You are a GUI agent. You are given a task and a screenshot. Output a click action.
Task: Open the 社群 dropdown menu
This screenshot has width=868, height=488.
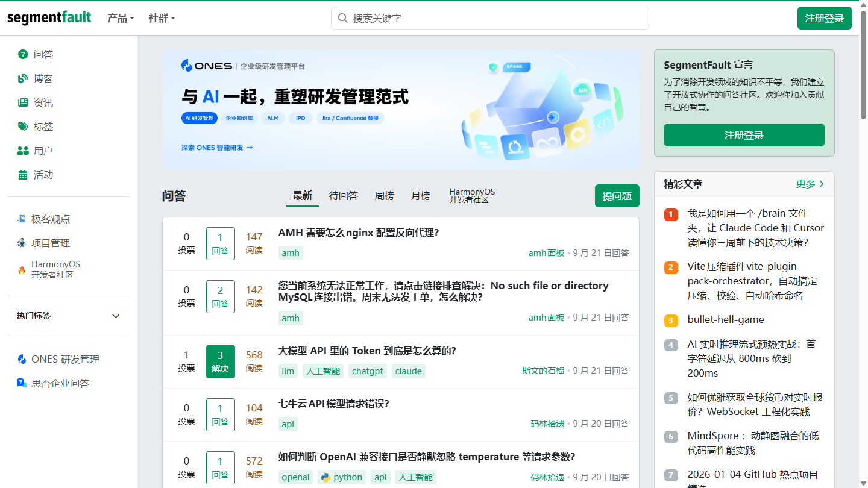(x=162, y=18)
